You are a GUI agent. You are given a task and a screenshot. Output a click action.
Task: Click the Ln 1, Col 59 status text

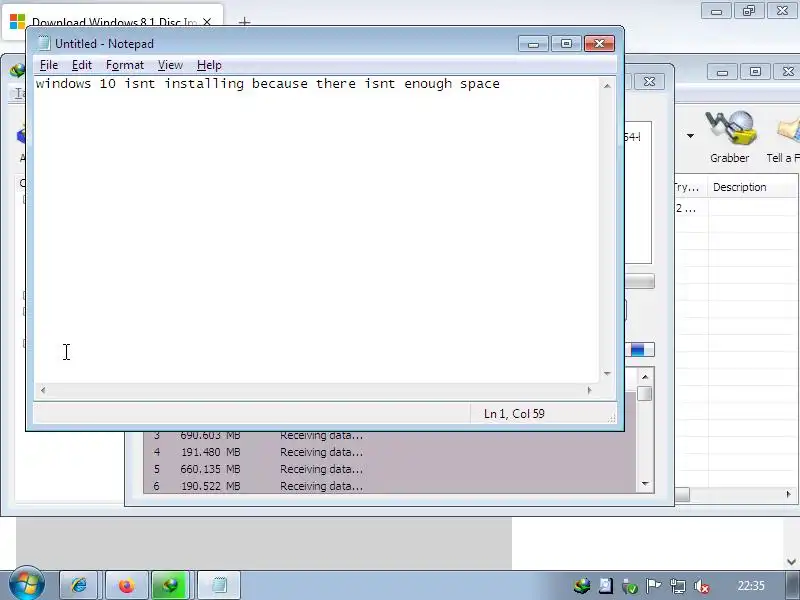[x=514, y=414]
